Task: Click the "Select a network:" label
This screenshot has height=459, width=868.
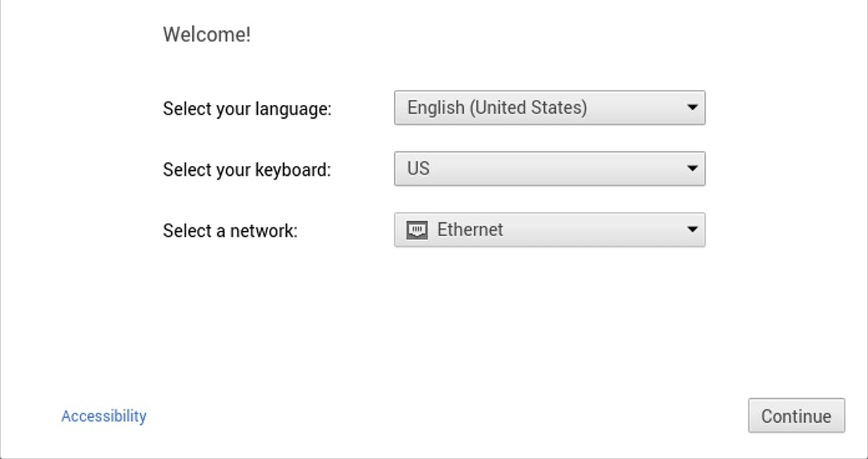Action: click(230, 231)
